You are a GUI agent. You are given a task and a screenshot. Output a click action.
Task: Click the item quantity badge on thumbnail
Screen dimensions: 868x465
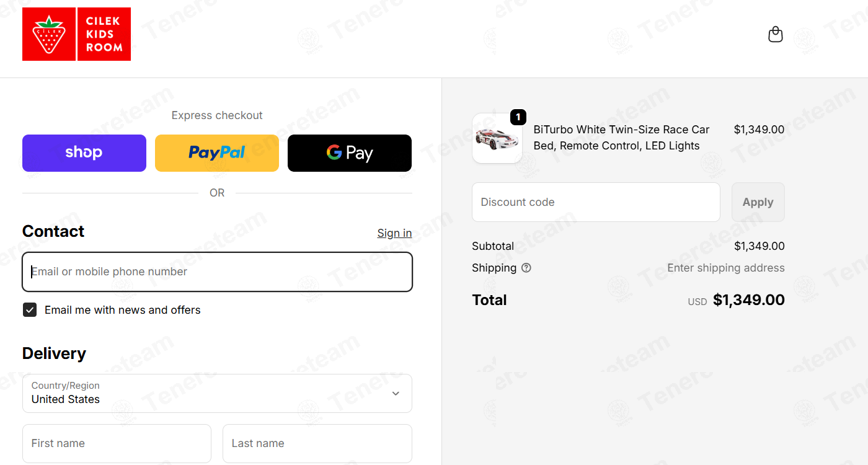coord(518,117)
